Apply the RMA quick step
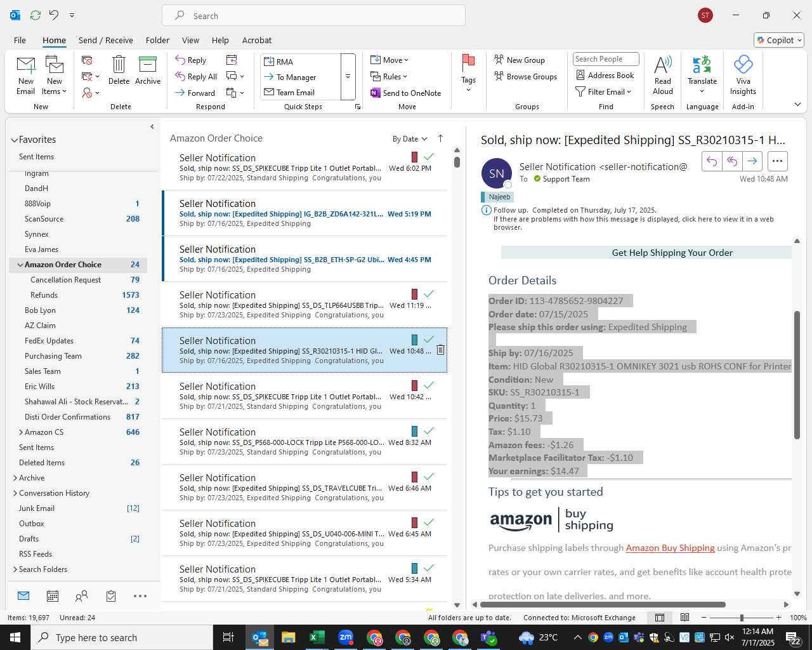 [300, 62]
